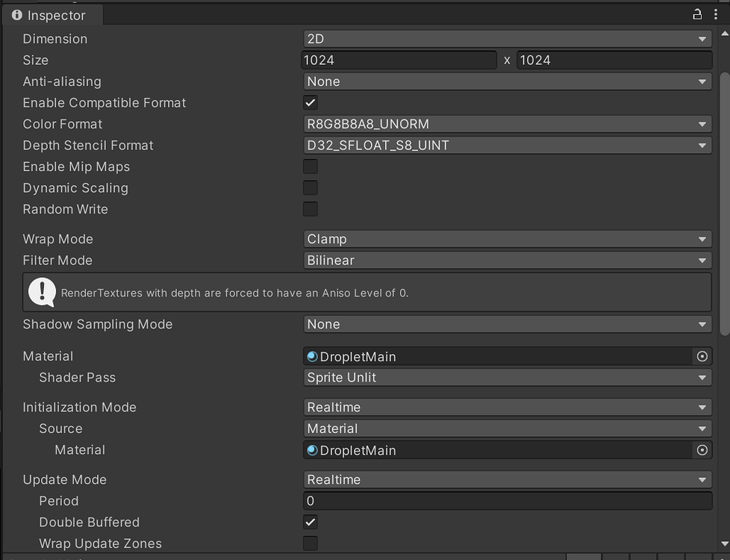The height and width of the screenshot is (560, 730).
Task: Click the DropletMain icon under Initialization Source
Action: point(311,449)
